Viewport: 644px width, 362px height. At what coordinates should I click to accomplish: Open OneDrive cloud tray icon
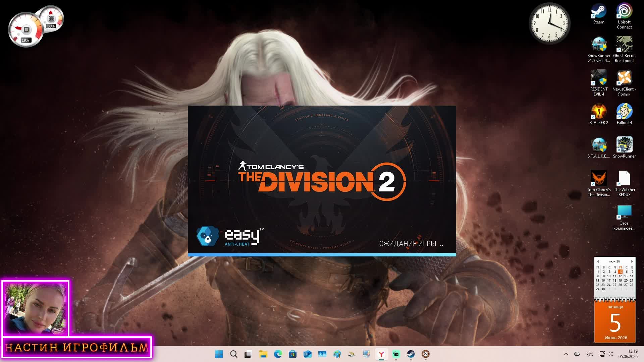[577, 354]
